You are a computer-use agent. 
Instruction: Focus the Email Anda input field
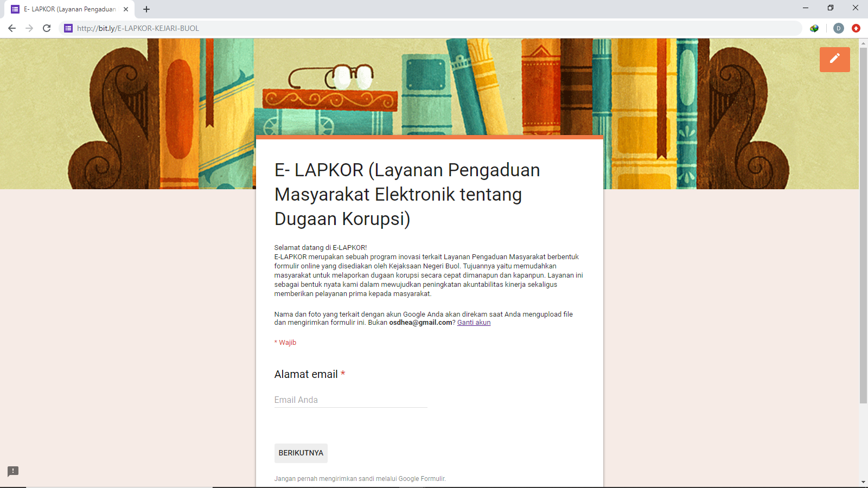pos(350,400)
